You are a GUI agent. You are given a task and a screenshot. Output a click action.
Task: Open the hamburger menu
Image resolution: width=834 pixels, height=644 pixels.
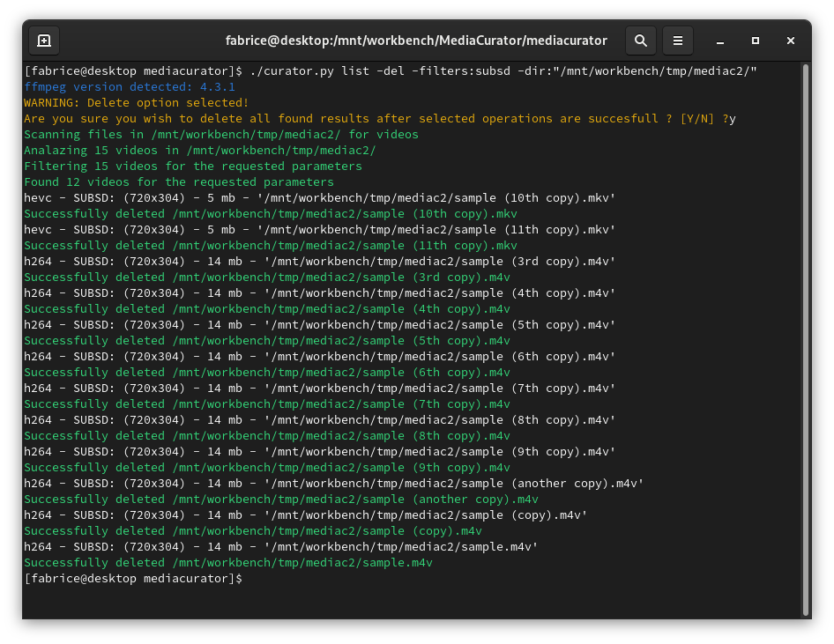(678, 41)
